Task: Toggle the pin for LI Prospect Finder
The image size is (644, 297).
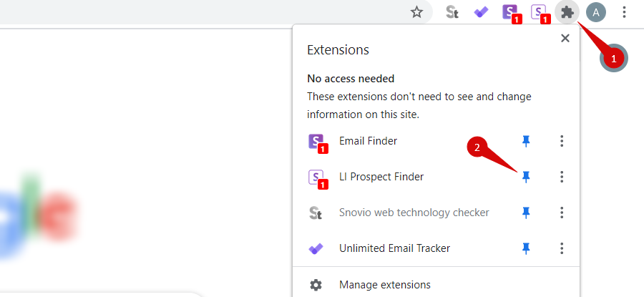Action: click(x=526, y=177)
